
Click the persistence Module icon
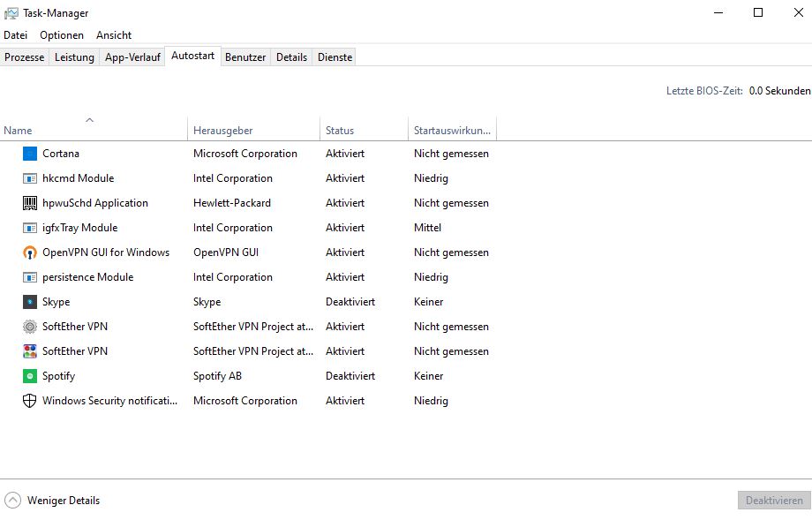click(30, 277)
